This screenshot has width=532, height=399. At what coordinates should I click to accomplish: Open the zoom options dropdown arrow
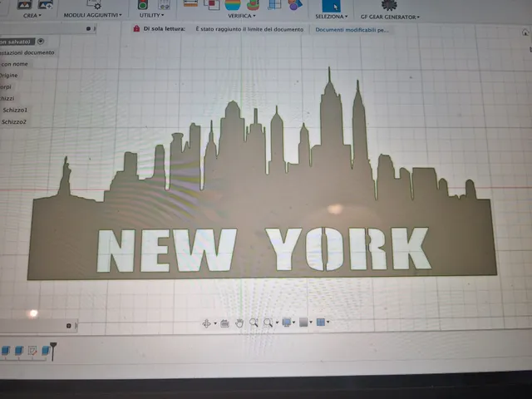point(277,323)
